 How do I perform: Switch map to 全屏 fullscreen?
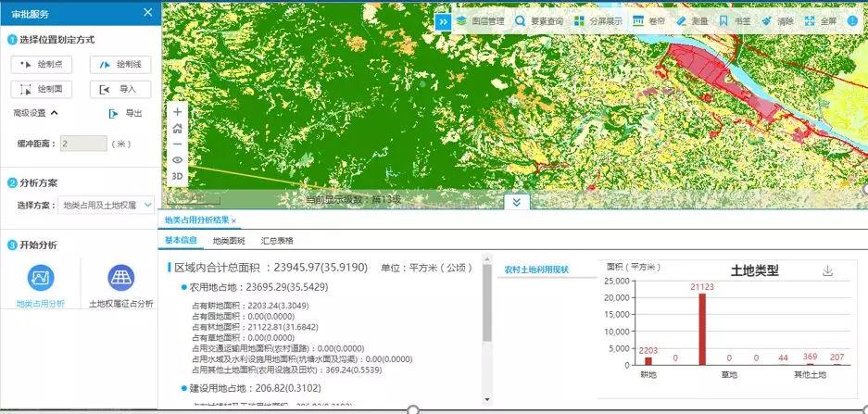click(x=820, y=21)
